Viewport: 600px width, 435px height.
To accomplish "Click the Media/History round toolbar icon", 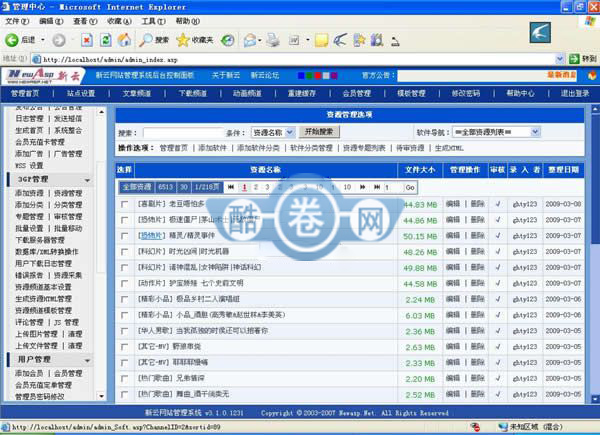I will [228, 40].
